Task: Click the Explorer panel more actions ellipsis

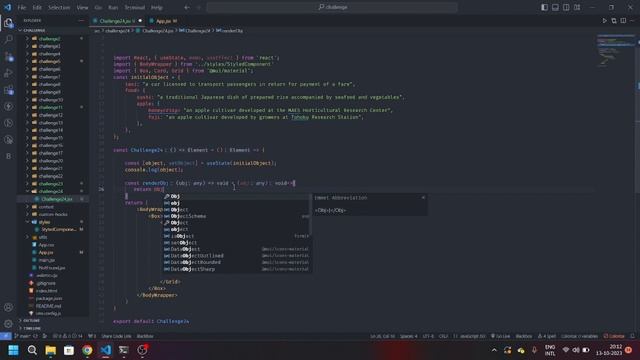Action: tap(81, 20)
